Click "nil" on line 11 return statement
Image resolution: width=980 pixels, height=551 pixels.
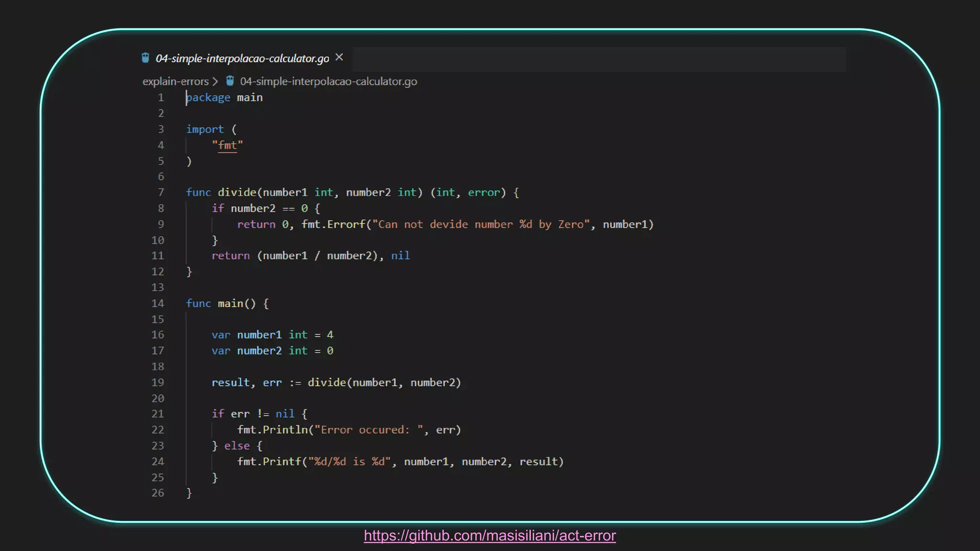pyautogui.click(x=401, y=256)
